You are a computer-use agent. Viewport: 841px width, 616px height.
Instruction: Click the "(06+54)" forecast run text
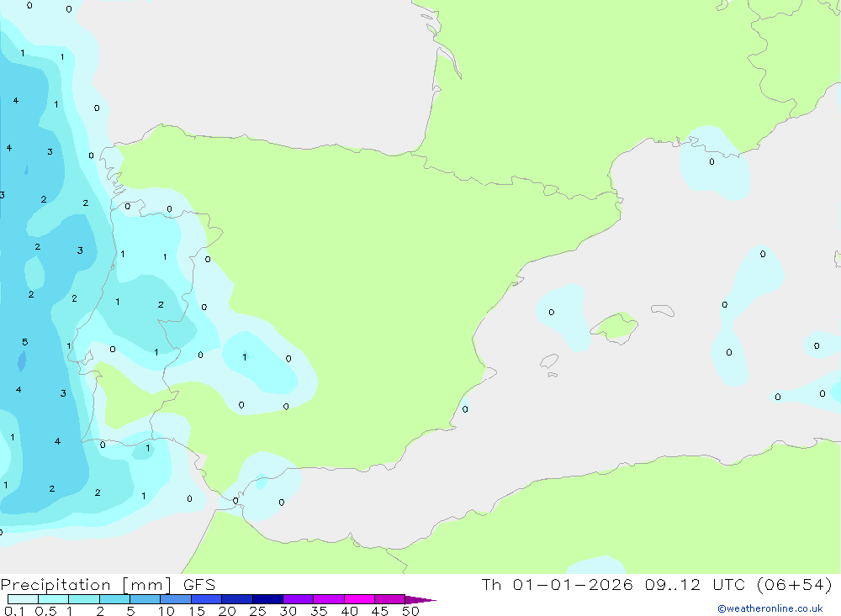point(794,585)
